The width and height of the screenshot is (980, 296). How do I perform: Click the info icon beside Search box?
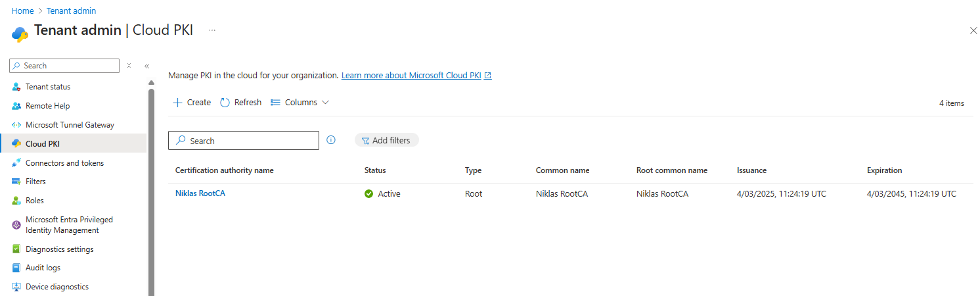click(x=331, y=140)
